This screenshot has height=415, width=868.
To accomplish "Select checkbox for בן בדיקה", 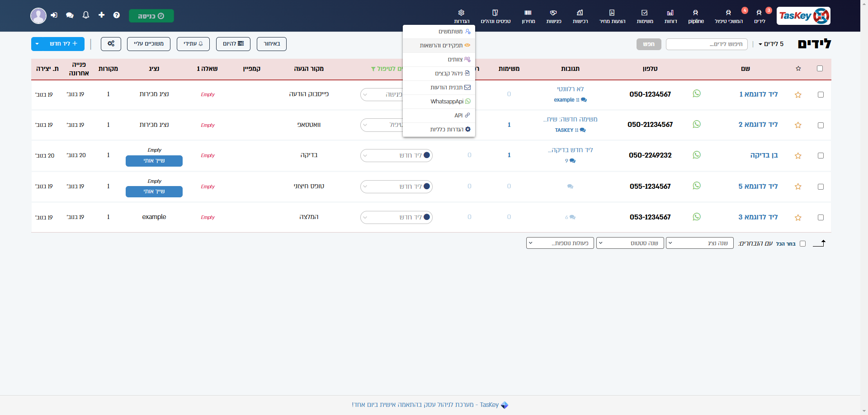I will 821,156.
